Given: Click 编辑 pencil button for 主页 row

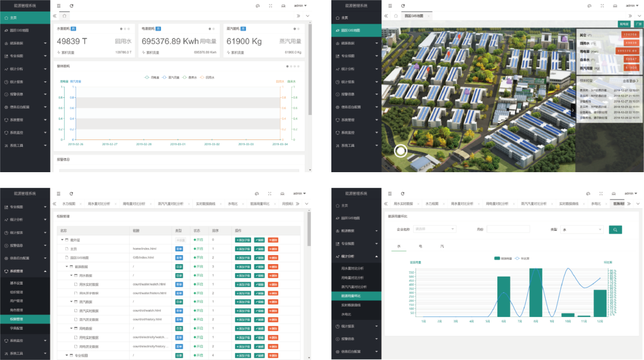Looking at the screenshot, I should 260,249.
